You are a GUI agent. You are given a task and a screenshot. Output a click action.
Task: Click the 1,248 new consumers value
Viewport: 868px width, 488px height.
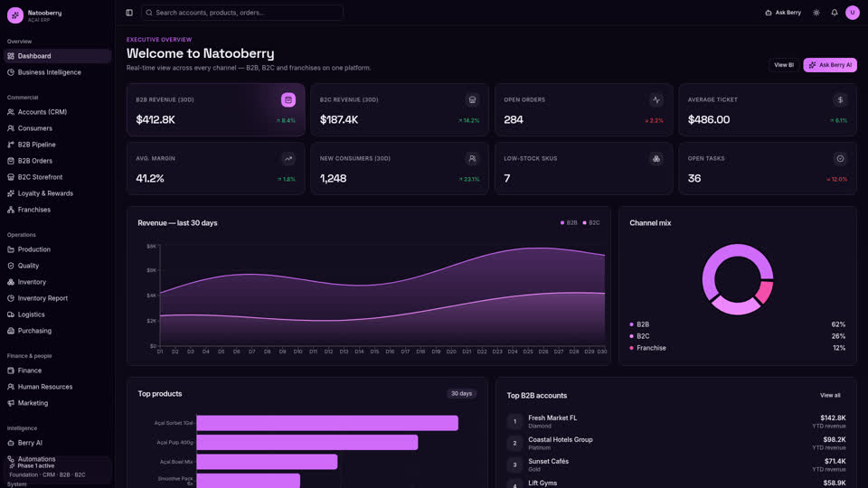pos(333,179)
